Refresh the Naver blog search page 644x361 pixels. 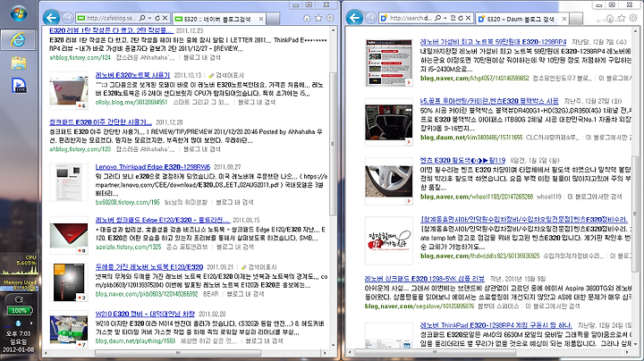[157, 18]
